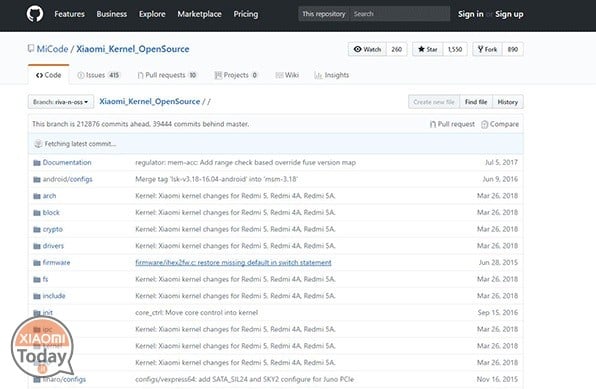The image size is (596, 389).
Task: Open the block folder
Action: 51,213
